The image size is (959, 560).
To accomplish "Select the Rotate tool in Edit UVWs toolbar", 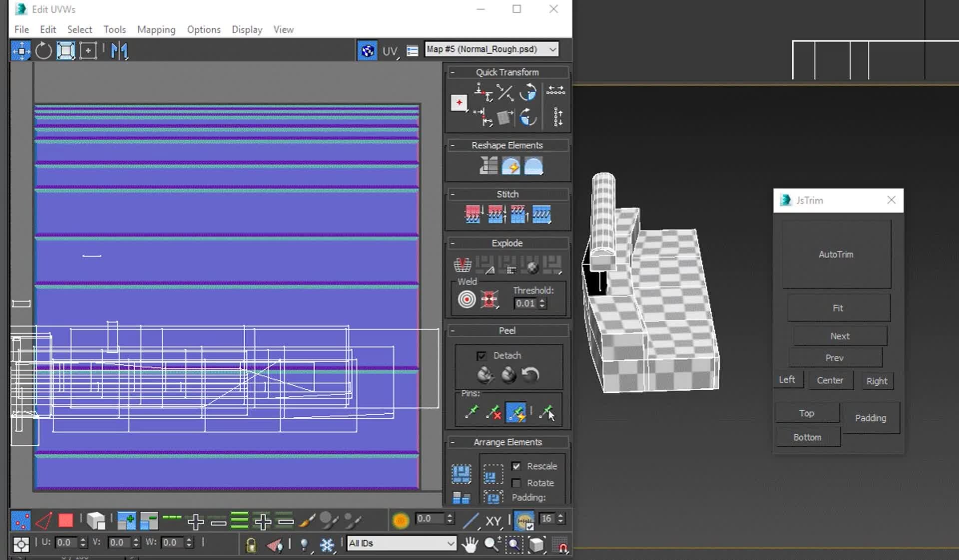I will pos(43,50).
